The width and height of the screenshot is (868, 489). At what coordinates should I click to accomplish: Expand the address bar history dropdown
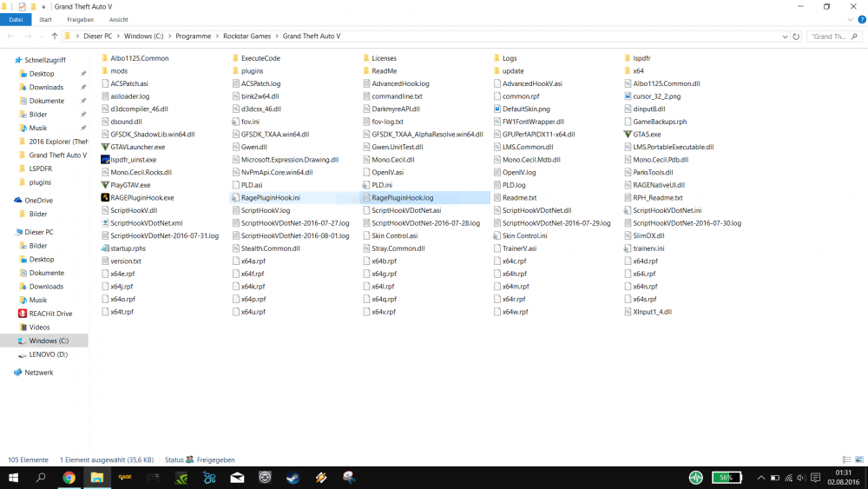[x=785, y=36]
